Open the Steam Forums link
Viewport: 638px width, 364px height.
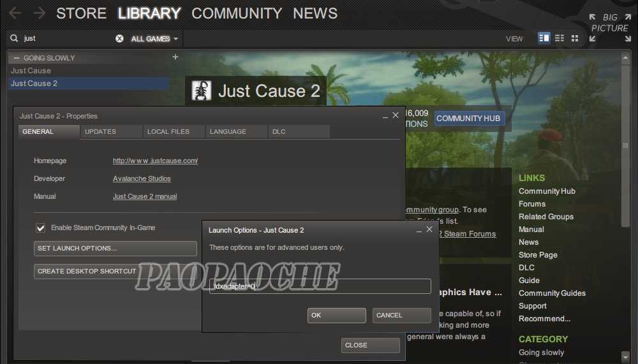(467, 234)
